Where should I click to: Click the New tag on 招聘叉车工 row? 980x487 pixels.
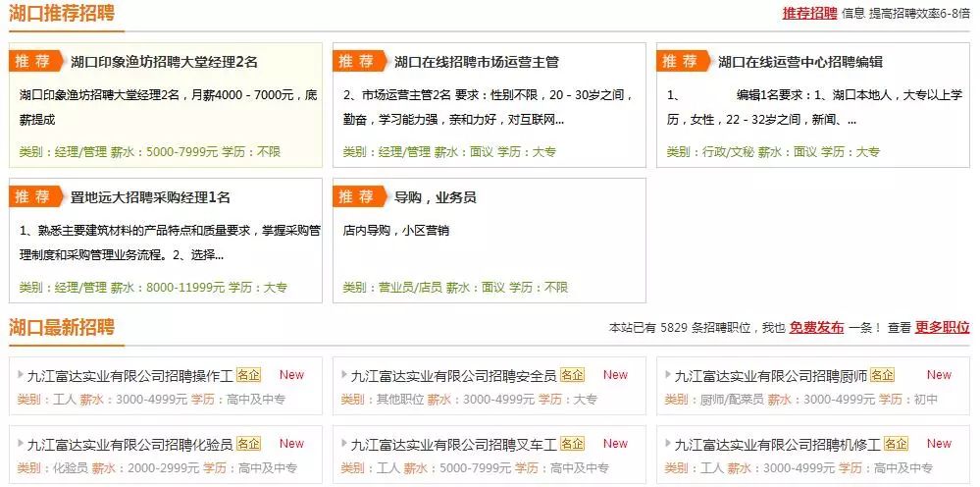coord(615,444)
